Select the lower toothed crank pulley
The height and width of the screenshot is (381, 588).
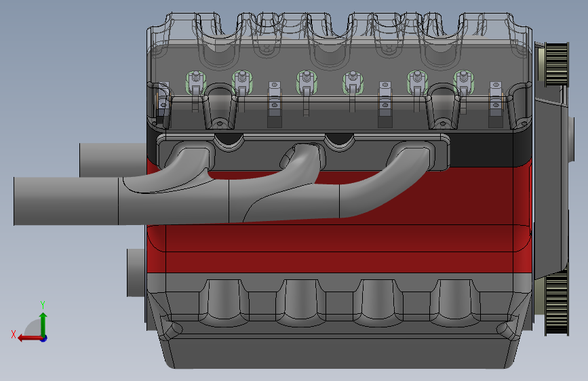[x=557, y=304]
